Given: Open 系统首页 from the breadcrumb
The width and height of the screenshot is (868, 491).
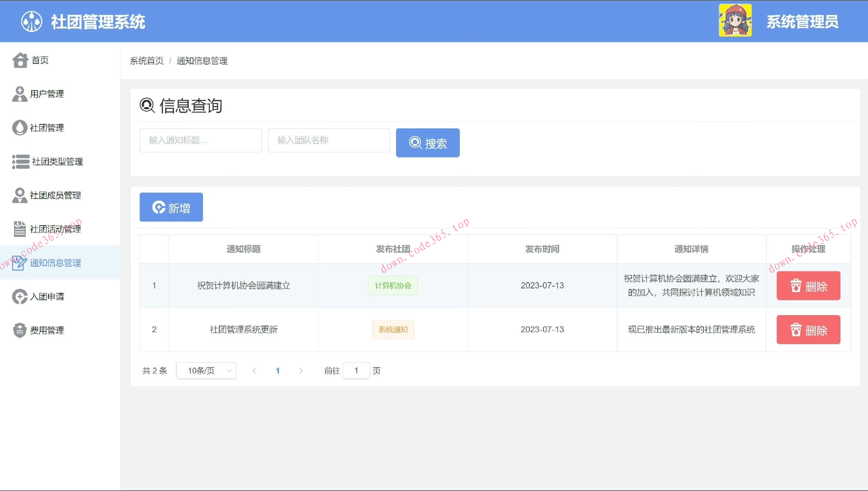Looking at the screenshot, I should (146, 61).
